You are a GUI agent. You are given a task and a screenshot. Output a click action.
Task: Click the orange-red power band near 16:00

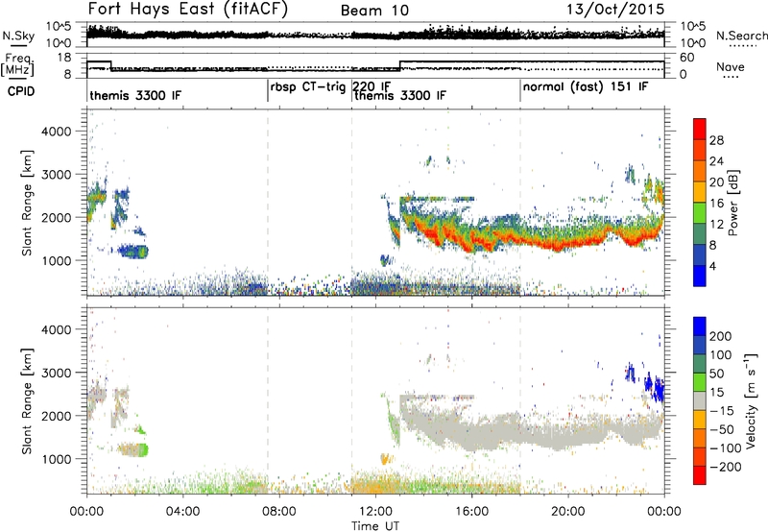pos(472,241)
